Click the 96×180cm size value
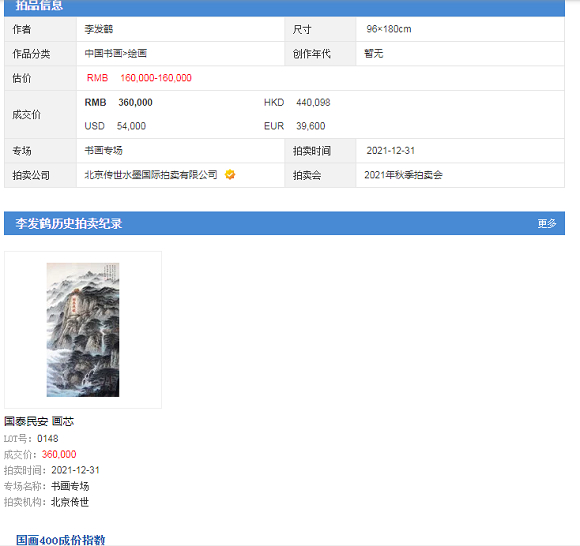This screenshot has height=546, width=580. coord(389,29)
